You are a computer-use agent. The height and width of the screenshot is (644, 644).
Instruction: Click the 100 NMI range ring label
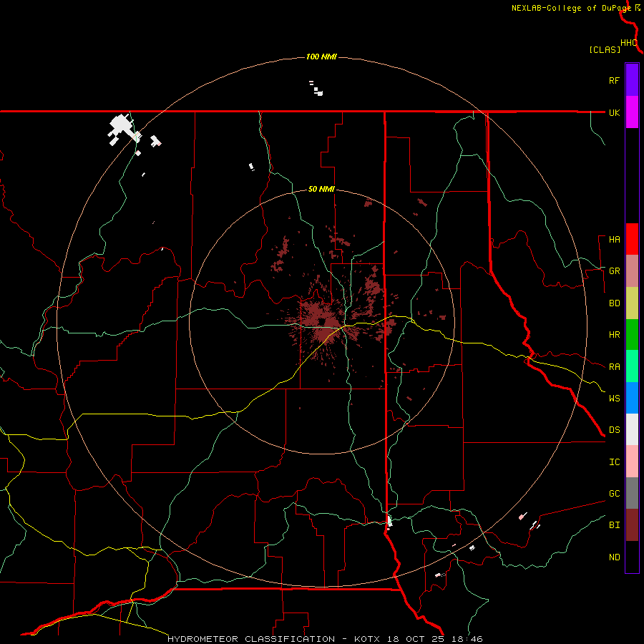(321, 57)
